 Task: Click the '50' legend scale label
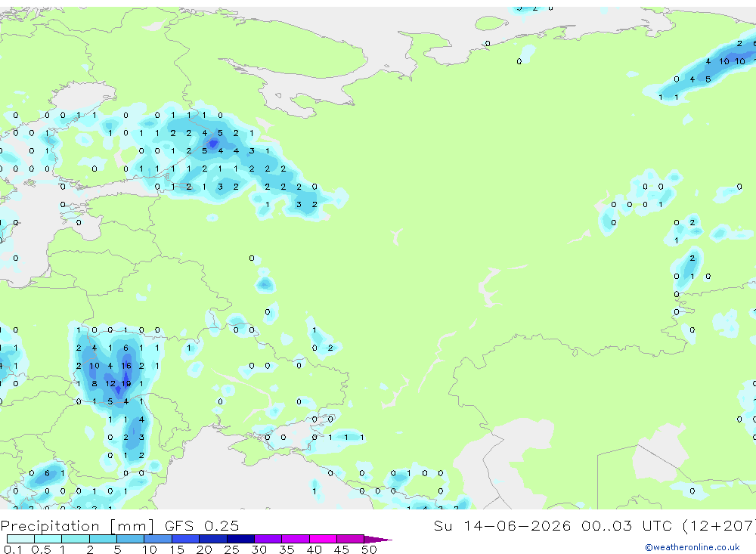coord(369,549)
